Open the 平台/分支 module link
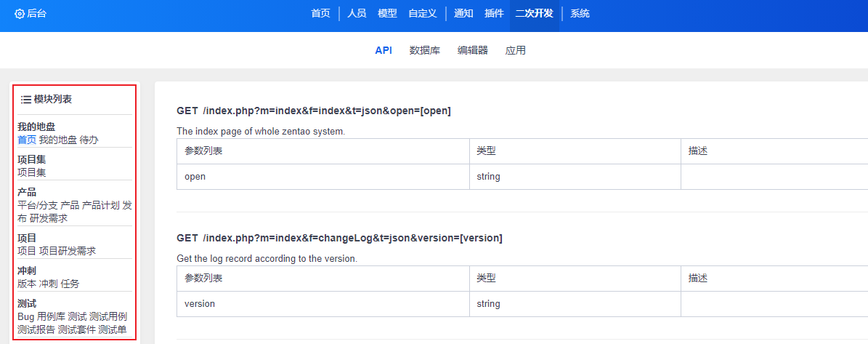The height and width of the screenshot is (344, 868). point(38,205)
